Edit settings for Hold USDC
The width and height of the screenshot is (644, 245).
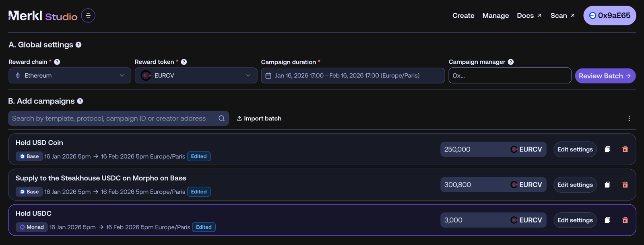[x=575, y=220]
